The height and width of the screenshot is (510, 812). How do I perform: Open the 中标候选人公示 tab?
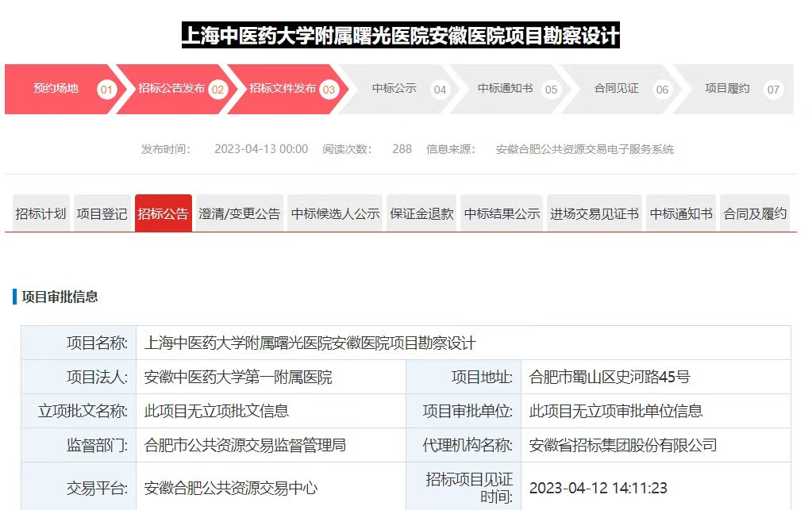tap(335, 213)
